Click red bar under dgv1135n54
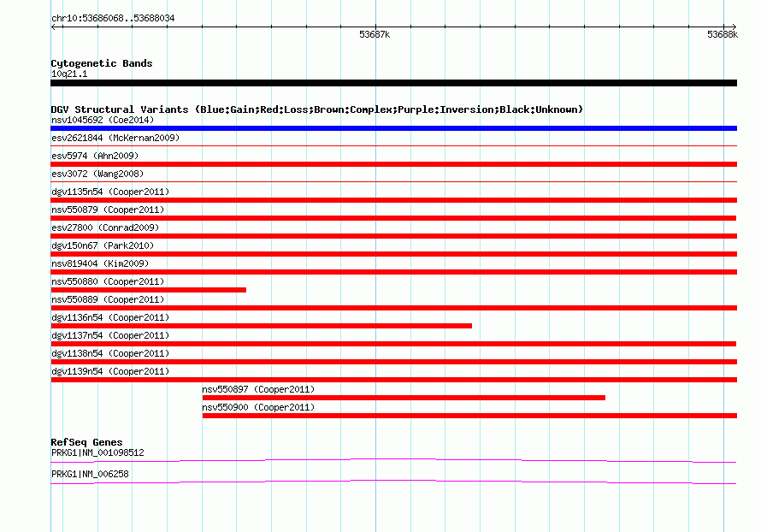 click(x=393, y=200)
